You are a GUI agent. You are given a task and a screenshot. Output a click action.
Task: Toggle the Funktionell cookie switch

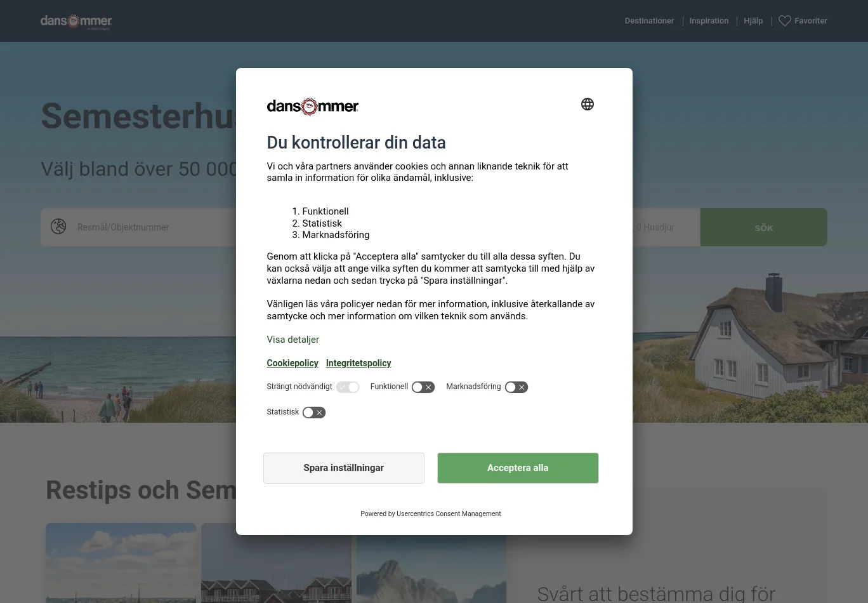tap(423, 387)
